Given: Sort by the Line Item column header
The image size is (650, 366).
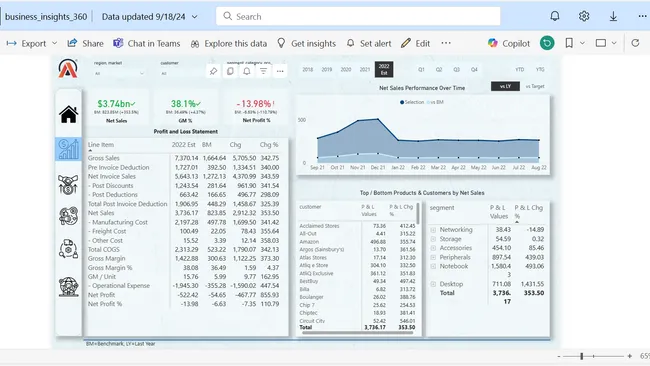Looking at the screenshot, I should (101, 145).
